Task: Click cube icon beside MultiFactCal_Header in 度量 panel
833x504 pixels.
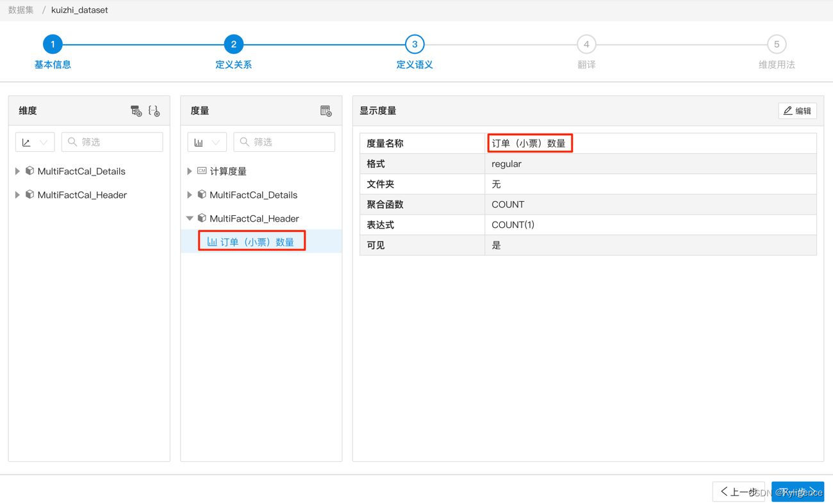Action: (x=202, y=218)
